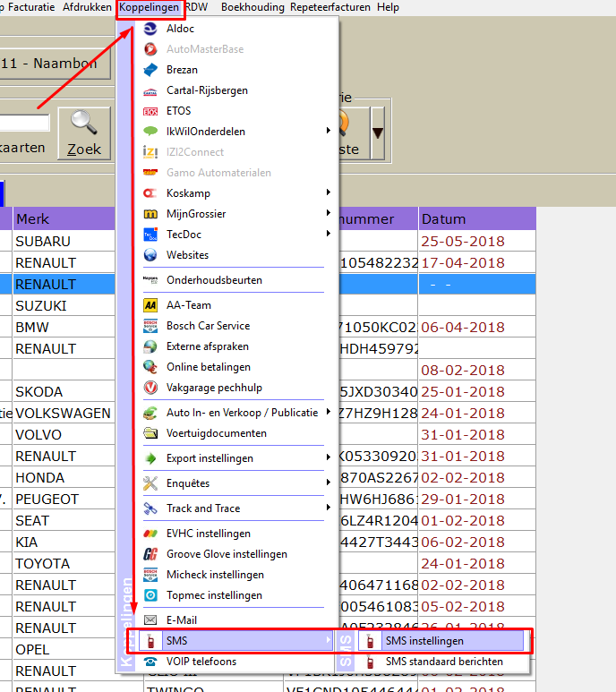Click the Datum column header

pyautogui.click(x=477, y=219)
